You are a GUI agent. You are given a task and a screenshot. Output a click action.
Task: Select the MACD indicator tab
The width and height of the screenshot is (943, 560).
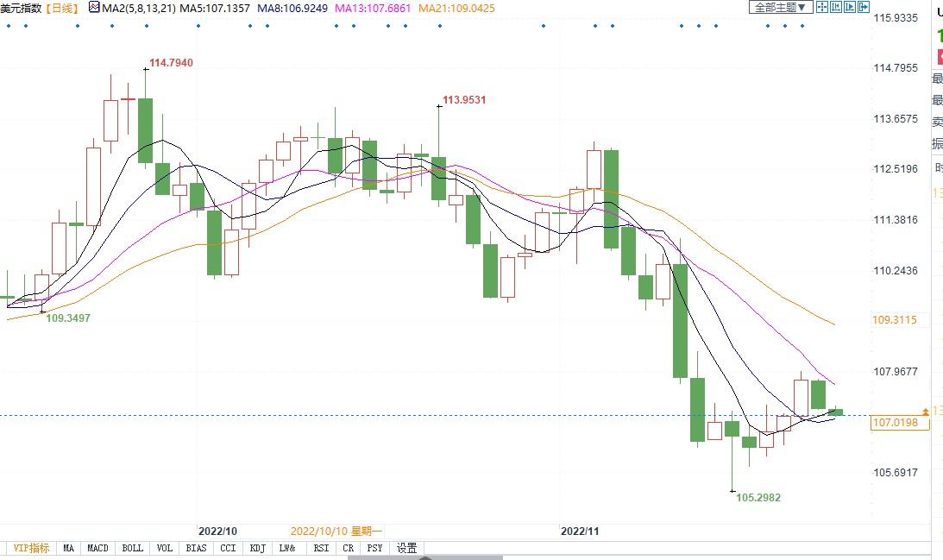pos(98,548)
